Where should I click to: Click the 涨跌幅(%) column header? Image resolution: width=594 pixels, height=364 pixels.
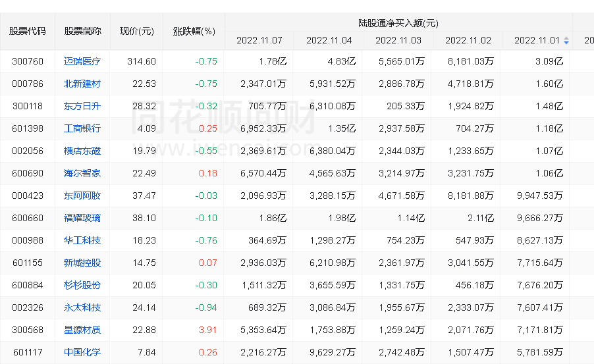point(194,31)
